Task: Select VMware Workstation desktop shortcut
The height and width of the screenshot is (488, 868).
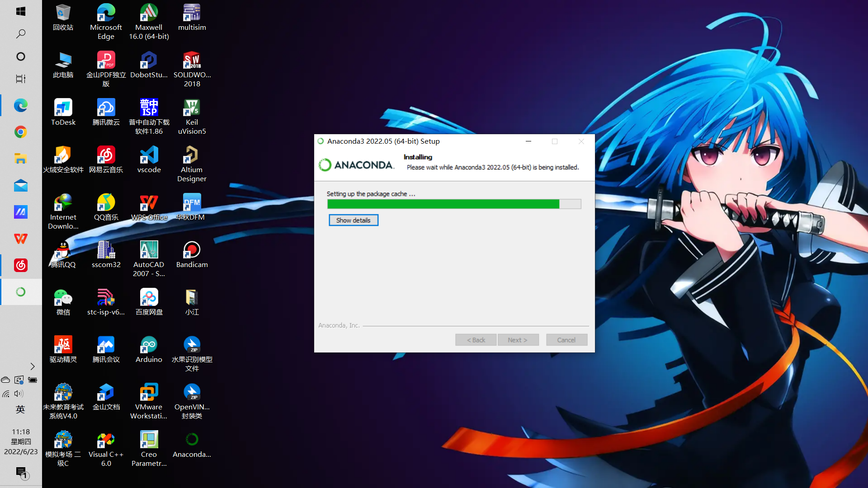Action: tap(149, 401)
